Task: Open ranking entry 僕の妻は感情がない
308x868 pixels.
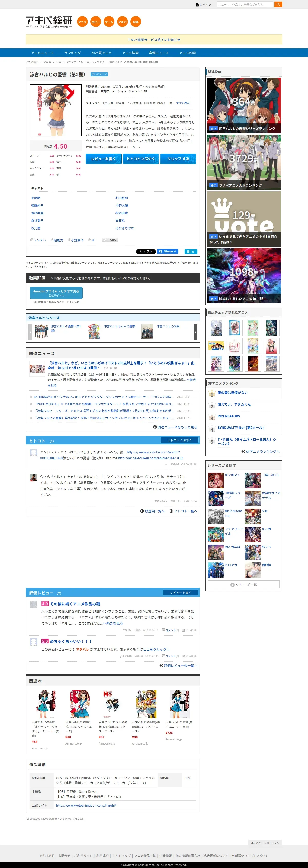Action: tap(233, 393)
